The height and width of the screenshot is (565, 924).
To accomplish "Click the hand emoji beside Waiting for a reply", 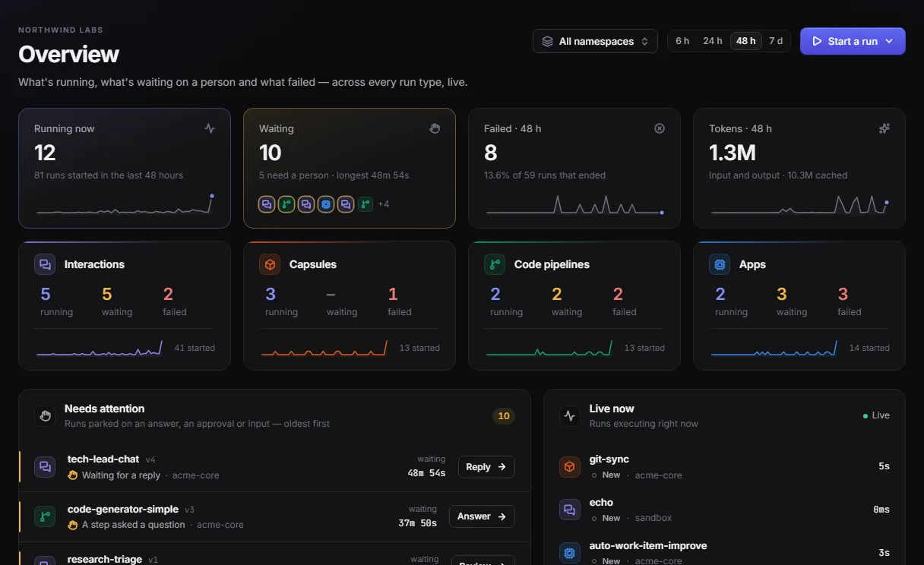I will pos(73,475).
